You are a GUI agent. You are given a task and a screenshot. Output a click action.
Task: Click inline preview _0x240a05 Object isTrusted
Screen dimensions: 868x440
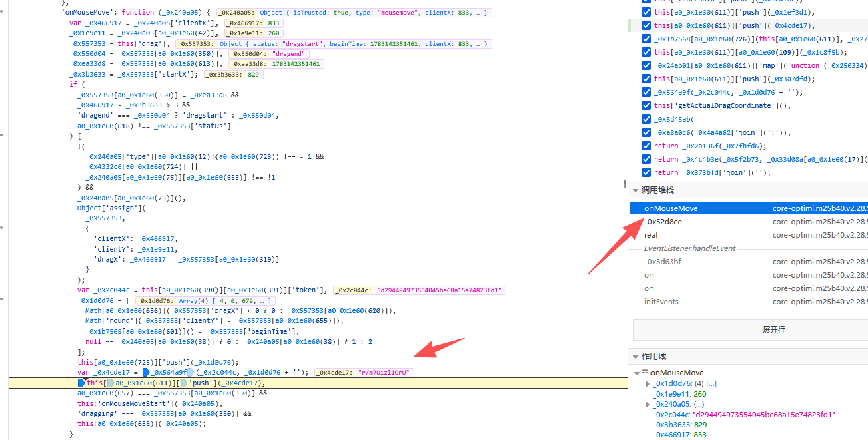tap(354, 13)
